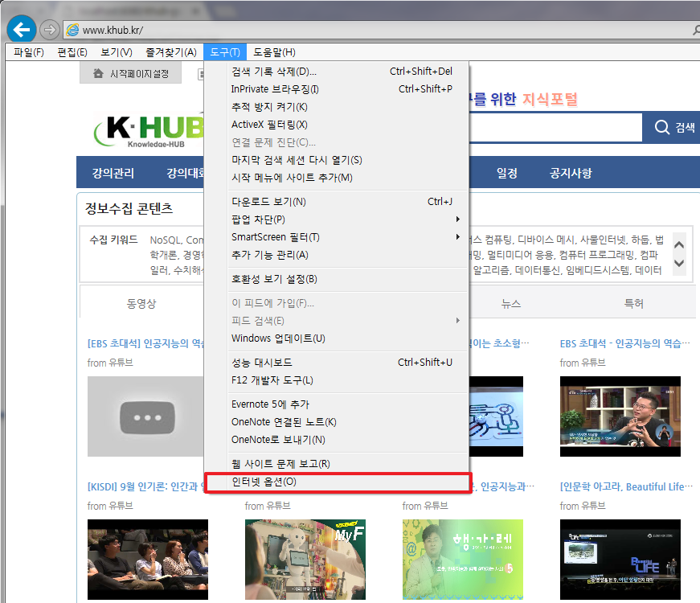
Task: Click the browser back arrow button
Action: click(20, 30)
